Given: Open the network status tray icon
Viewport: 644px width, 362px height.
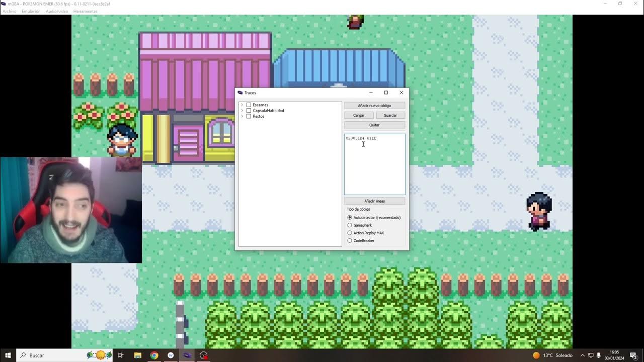Looking at the screenshot, I should coord(591,355).
